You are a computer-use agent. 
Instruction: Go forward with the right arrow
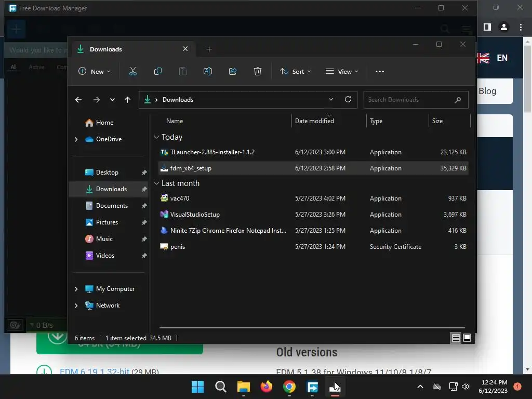tap(96, 100)
